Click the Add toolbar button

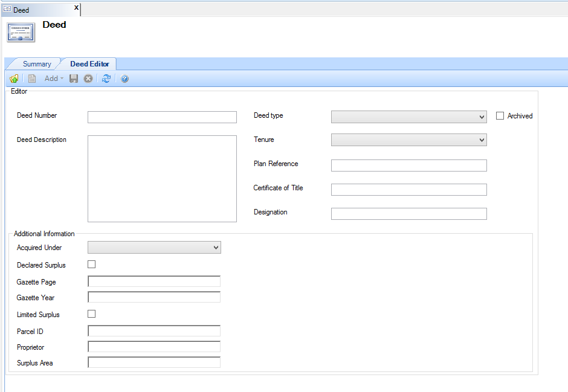pos(53,79)
